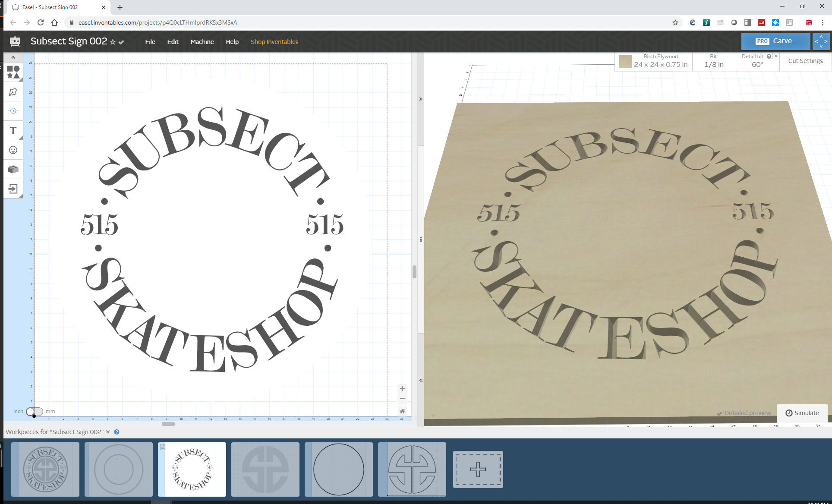
Task: Open the jog arrows control button
Action: pyautogui.click(x=821, y=41)
